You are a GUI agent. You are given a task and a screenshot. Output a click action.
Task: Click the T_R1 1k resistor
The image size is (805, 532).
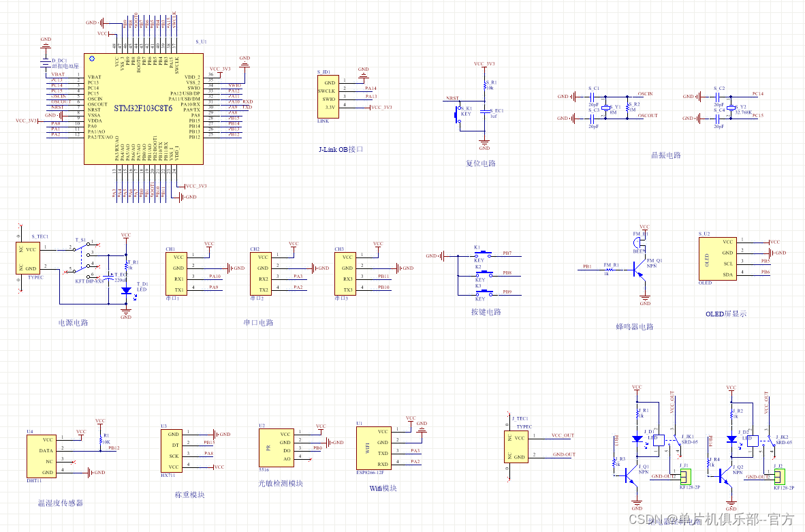pyautogui.click(x=126, y=265)
